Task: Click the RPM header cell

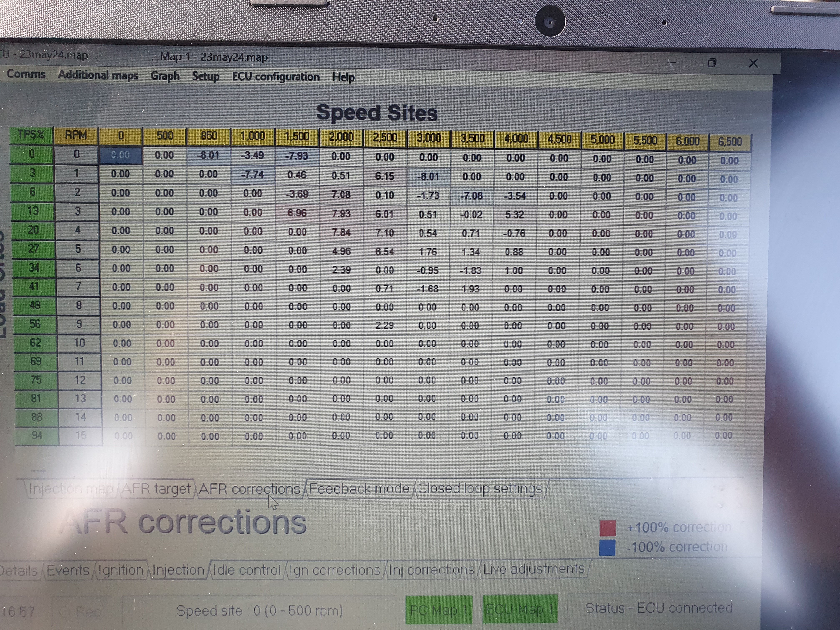Action: [x=76, y=135]
